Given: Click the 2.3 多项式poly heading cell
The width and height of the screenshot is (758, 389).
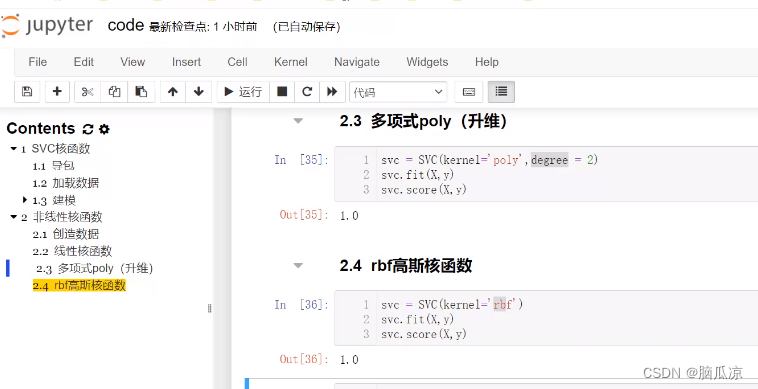Looking at the screenshot, I should pyautogui.click(x=424, y=121).
